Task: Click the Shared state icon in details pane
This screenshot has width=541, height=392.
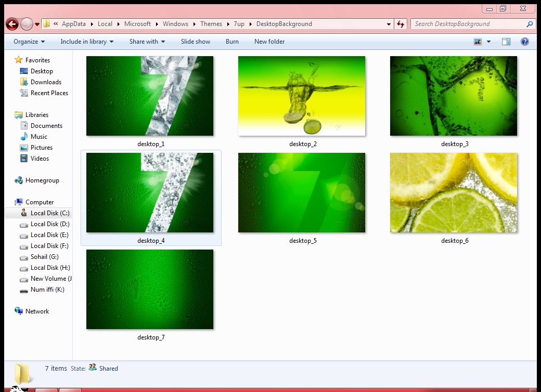Action: click(93, 368)
